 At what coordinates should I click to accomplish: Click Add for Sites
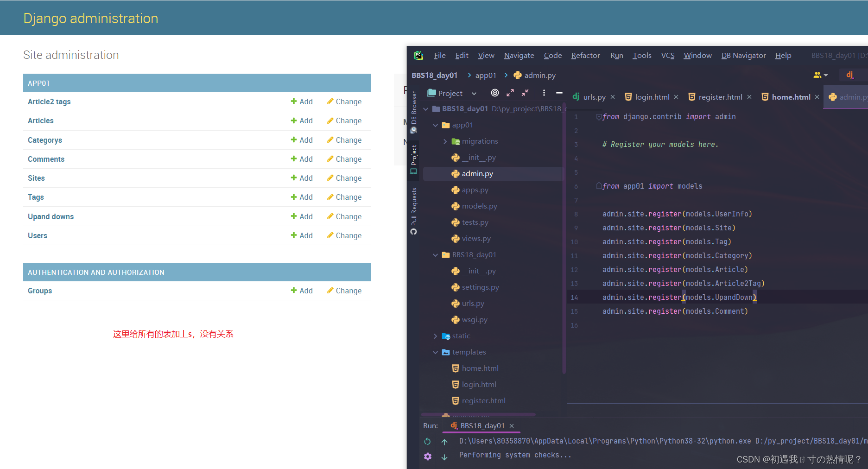coord(302,178)
